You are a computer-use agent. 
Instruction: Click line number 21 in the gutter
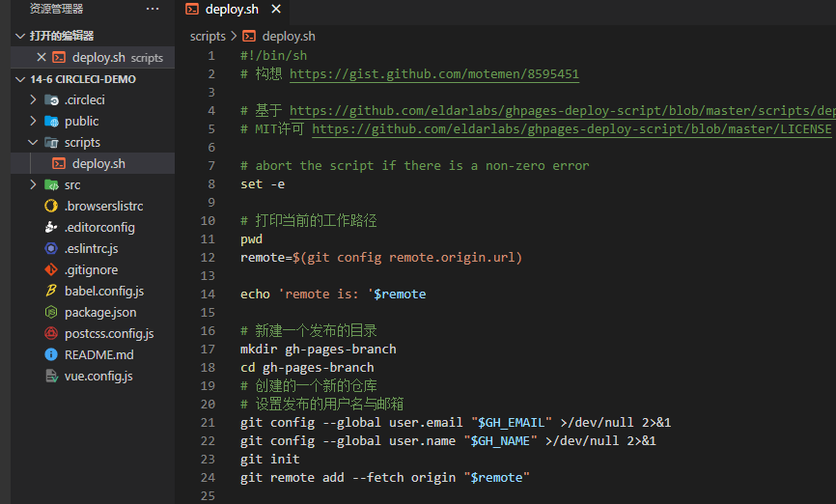[208, 423]
